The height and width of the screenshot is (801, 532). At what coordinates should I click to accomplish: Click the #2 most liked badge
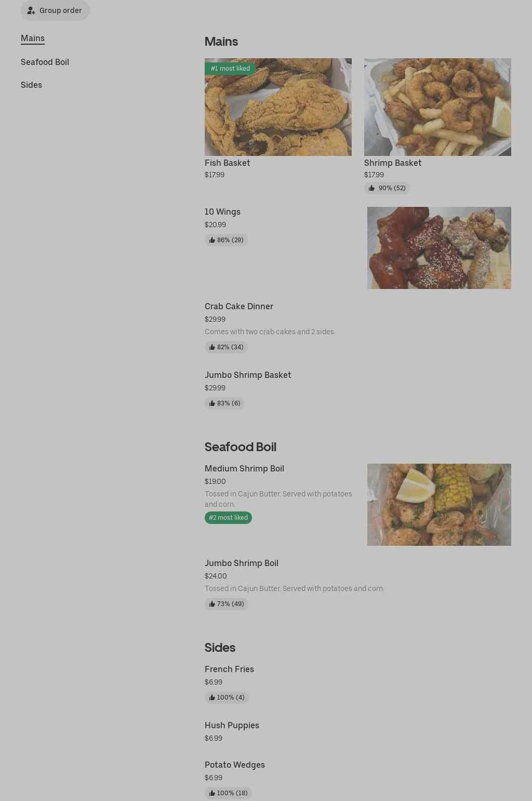point(228,518)
